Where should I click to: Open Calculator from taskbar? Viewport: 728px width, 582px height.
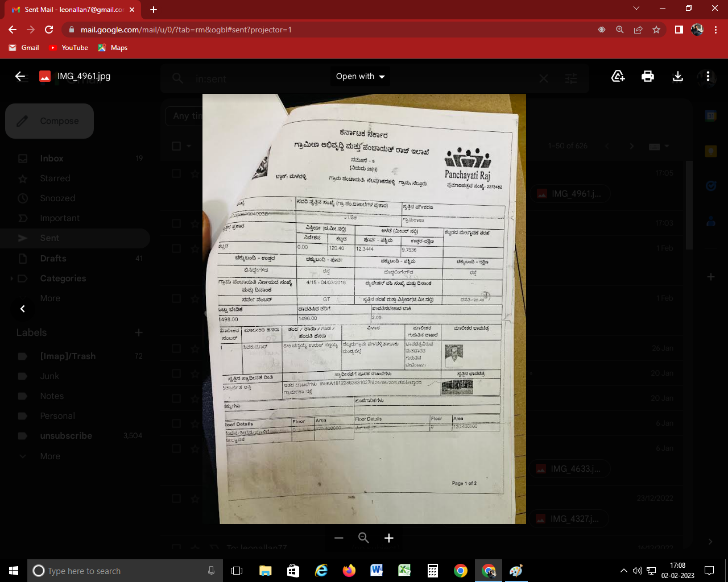tap(433, 571)
